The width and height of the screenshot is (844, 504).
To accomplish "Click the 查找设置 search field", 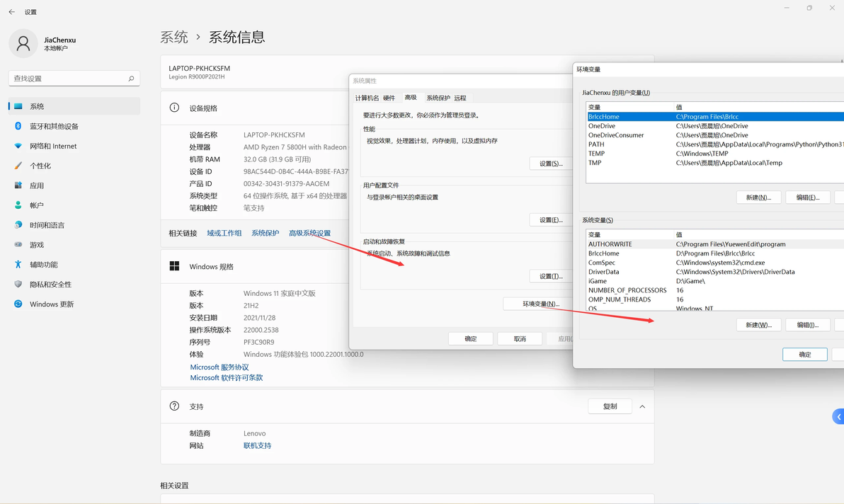I will (74, 79).
